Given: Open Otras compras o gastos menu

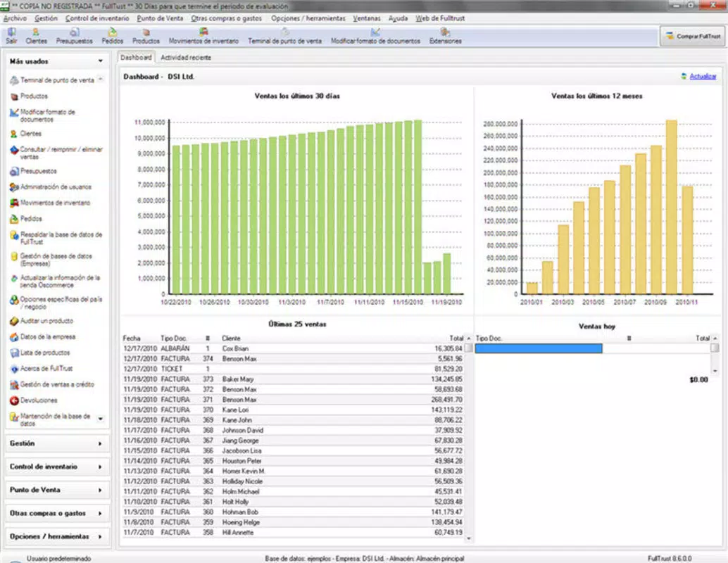Looking at the screenshot, I should [227, 18].
